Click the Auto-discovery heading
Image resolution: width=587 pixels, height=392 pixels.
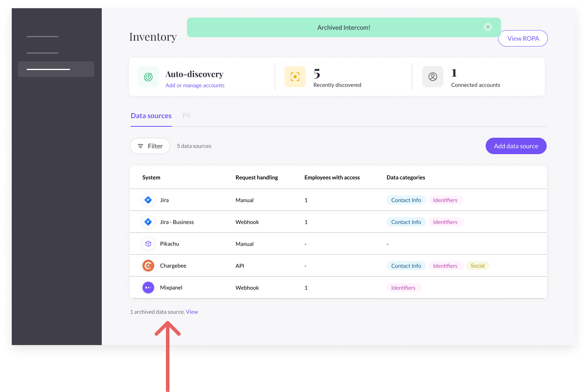pyautogui.click(x=194, y=74)
